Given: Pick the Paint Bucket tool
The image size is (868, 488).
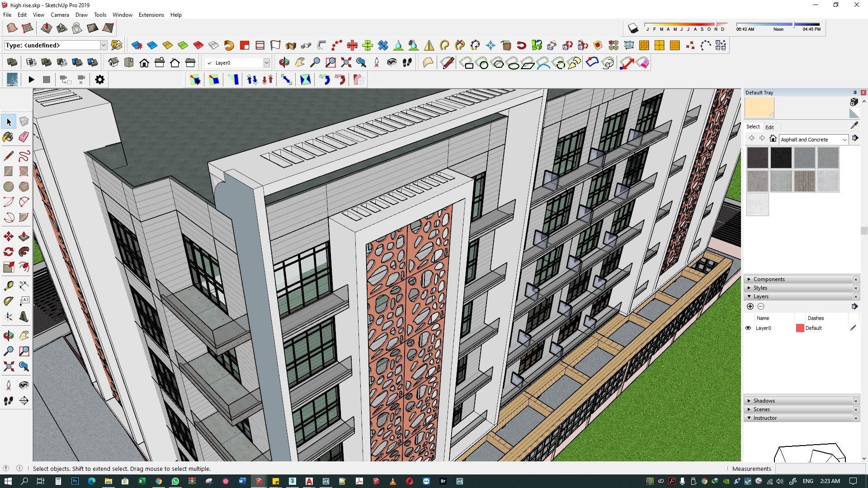Looking at the screenshot, I should (x=9, y=137).
